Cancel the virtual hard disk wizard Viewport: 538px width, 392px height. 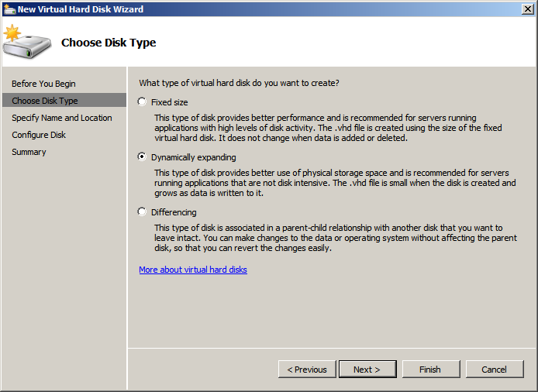tap(494, 370)
